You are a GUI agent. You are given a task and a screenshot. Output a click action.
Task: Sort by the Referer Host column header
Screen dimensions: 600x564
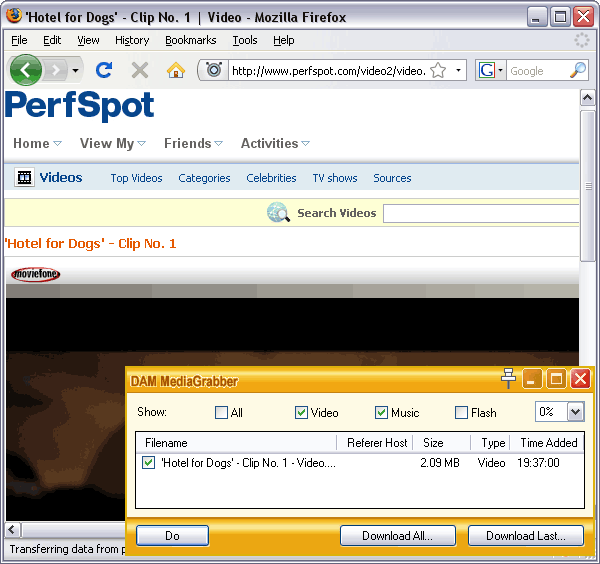[375, 443]
